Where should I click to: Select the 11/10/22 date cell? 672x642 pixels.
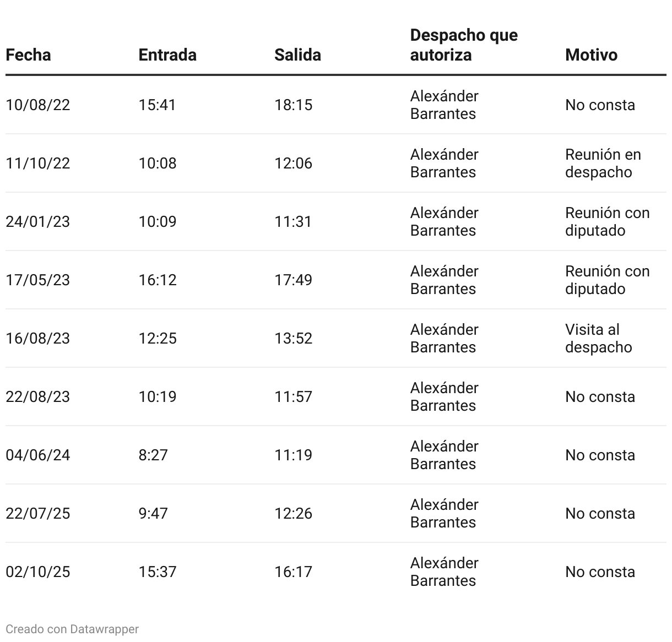click(38, 163)
